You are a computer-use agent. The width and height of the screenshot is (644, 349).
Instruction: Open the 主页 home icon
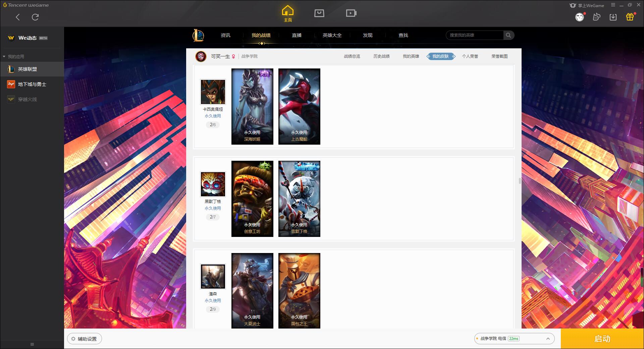[288, 13]
